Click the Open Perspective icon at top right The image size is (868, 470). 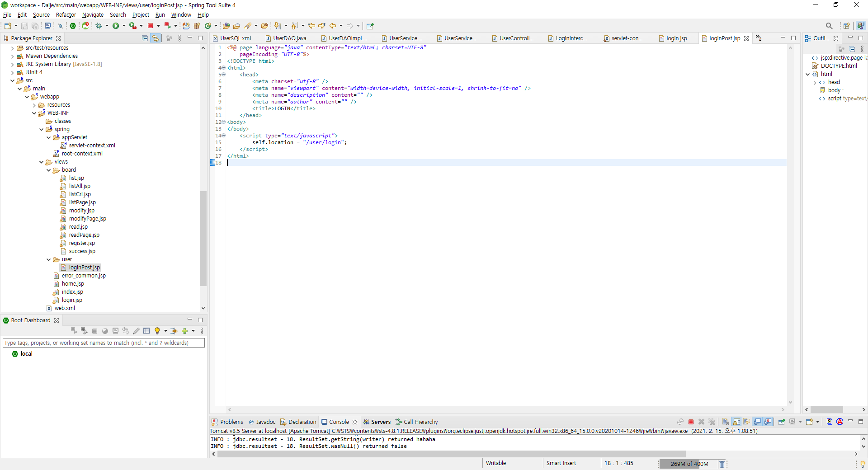847,26
